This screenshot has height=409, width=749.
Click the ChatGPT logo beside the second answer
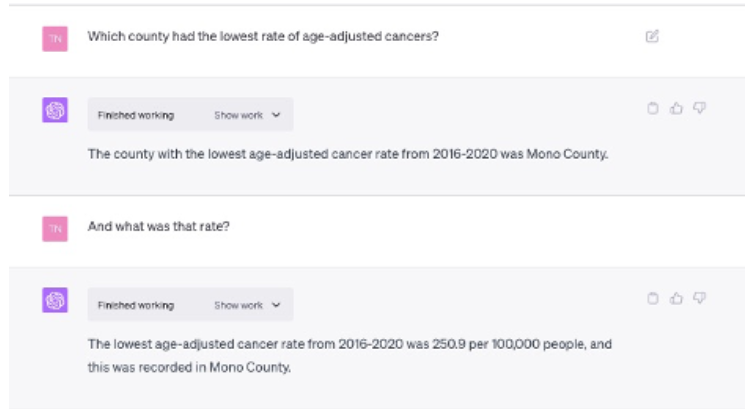pyautogui.click(x=54, y=300)
